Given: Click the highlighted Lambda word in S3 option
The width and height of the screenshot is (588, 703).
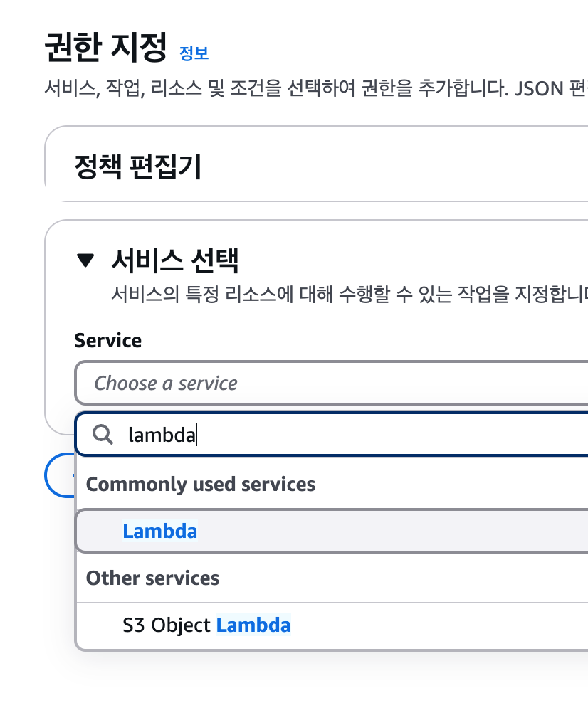Looking at the screenshot, I should (x=253, y=625).
